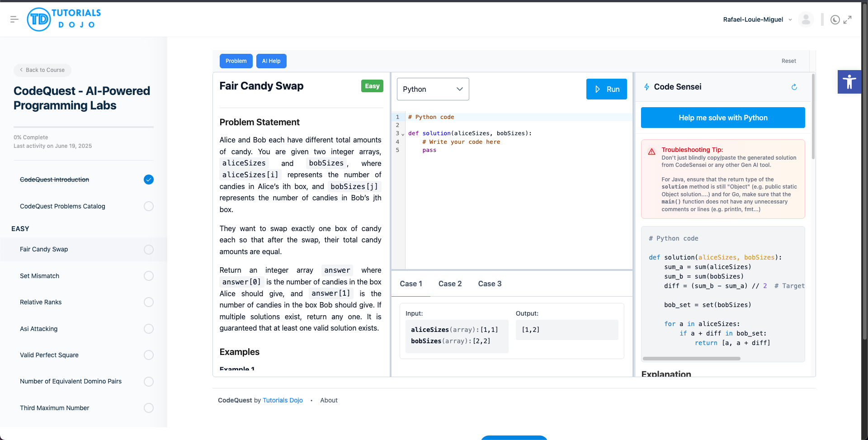Open Number of Equivalent Domino Pairs problem
868x440 pixels.
pos(71,381)
